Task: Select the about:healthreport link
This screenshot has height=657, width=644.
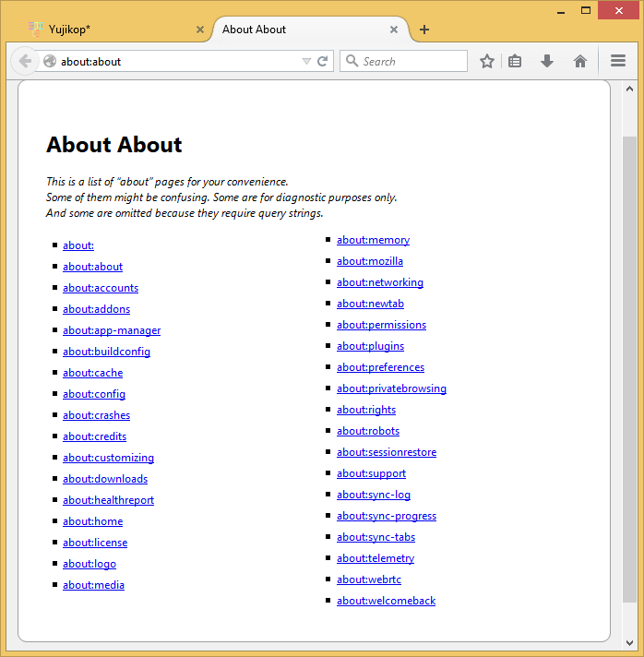Action: (x=108, y=500)
